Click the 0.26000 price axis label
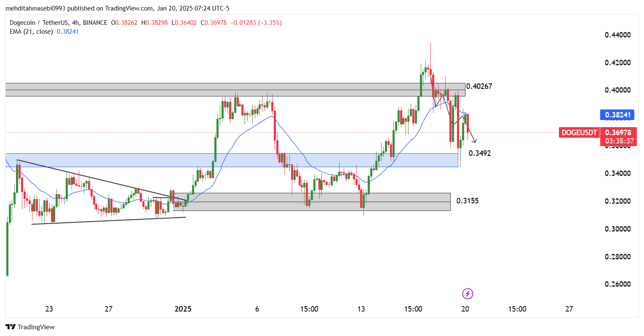Screen dimensions: 644x336 pyautogui.click(x=618, y=284)
